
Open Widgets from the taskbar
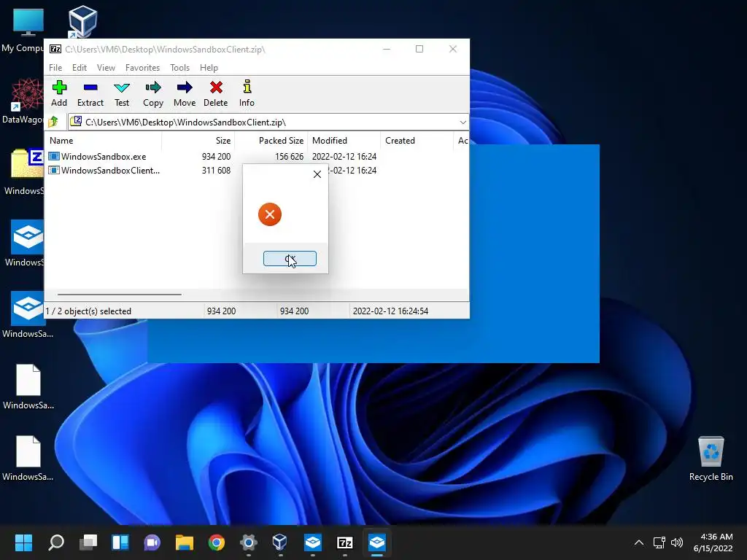pyautogui.click(x=120, y=542)
